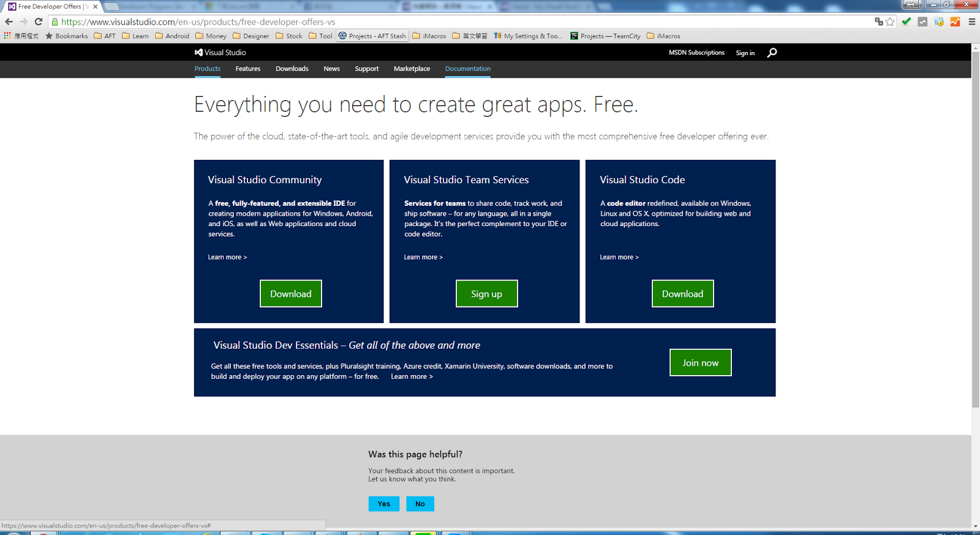Open the Designer bookmark folder
The height and width of the screenshot is (535, 980).
[251, 36]
